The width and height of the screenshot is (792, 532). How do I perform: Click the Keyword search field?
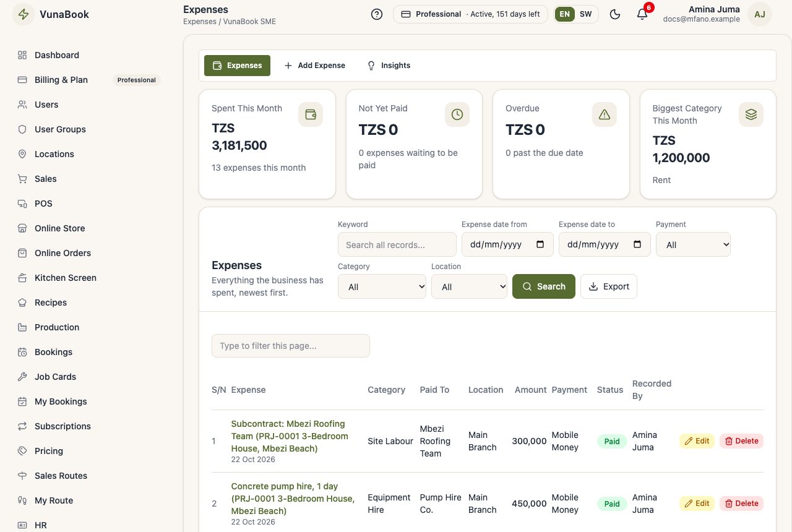click(397, 244)
